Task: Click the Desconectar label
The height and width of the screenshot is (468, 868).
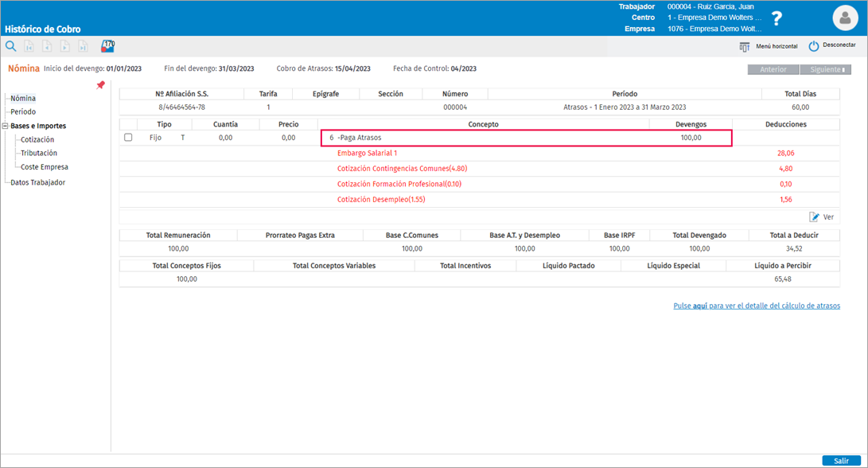Action: point(839,45)
